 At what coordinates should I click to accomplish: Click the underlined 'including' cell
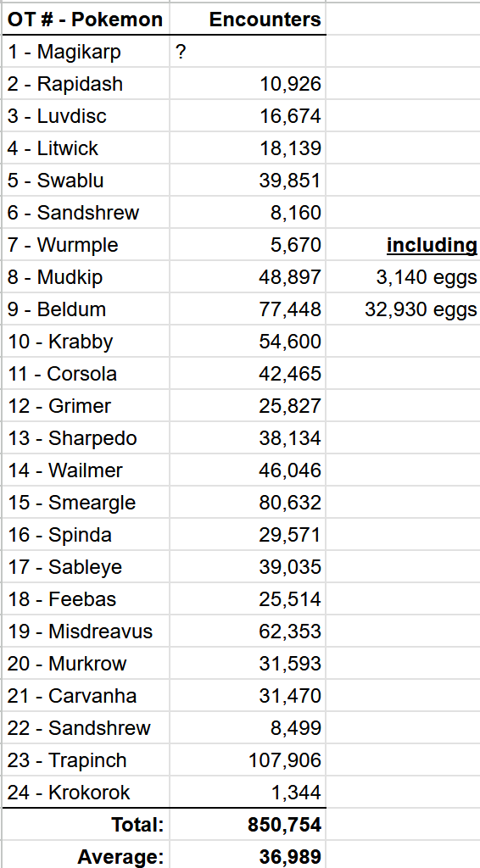point(403,245)
